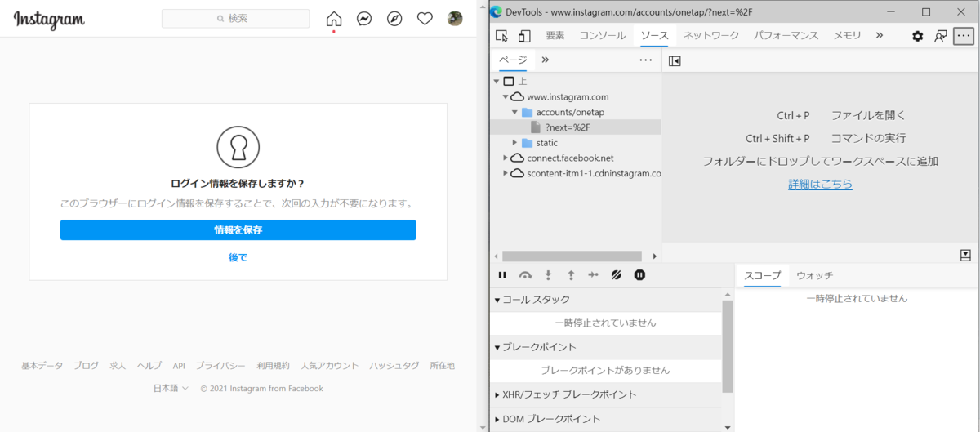Toggle pause on exceptions icon

639,275
